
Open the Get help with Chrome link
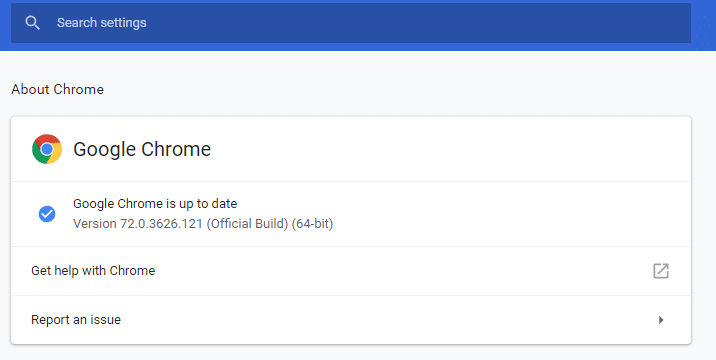coord(93,270)
